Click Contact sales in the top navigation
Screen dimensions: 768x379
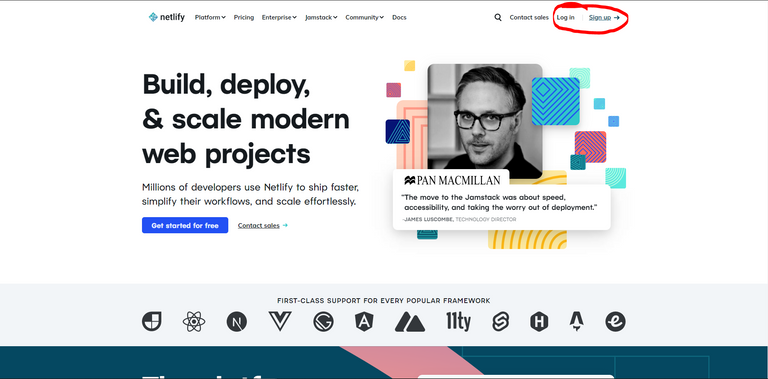(x=529, y=17)
